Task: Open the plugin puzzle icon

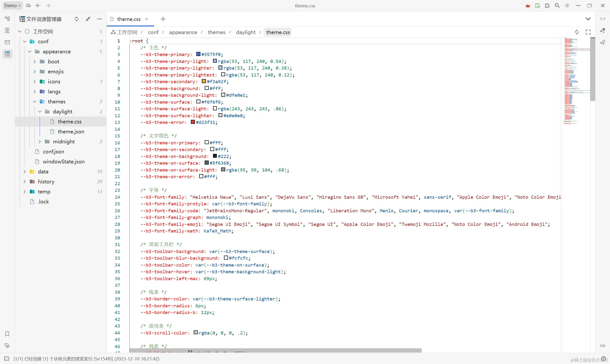Action: pos(547,5)
